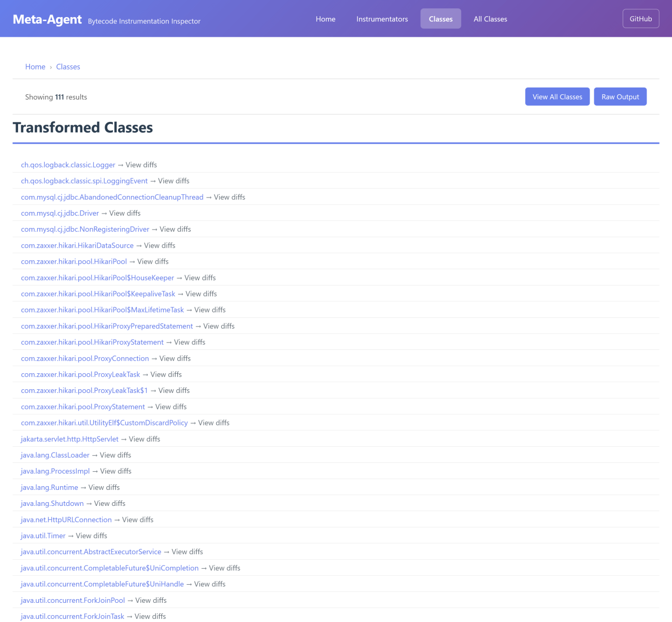Viewport: 672px width, 622px height.
Task: Open the ProxyLeakTask$1 class link
Action: [x=84, y=390]
